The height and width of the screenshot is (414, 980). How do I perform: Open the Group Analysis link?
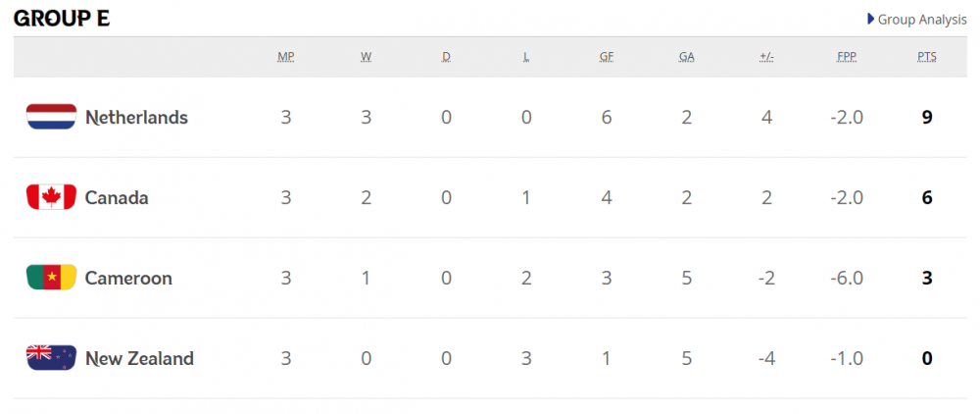(x=922, y=20)
